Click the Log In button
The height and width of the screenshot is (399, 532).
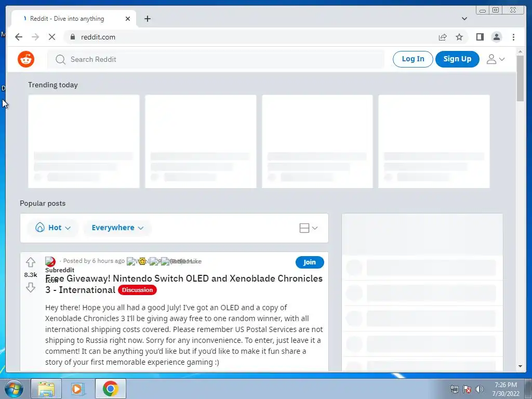(413, 59)
